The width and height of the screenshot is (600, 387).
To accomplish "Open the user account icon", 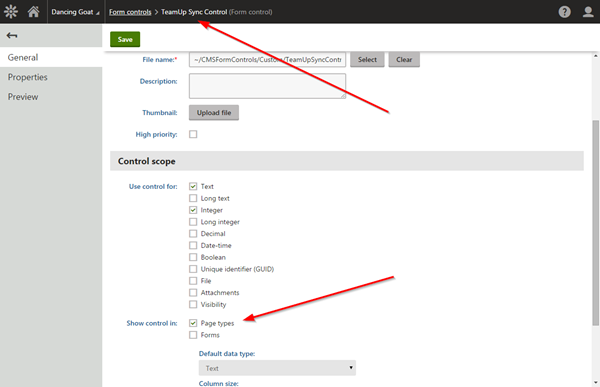I will (588, 12).
